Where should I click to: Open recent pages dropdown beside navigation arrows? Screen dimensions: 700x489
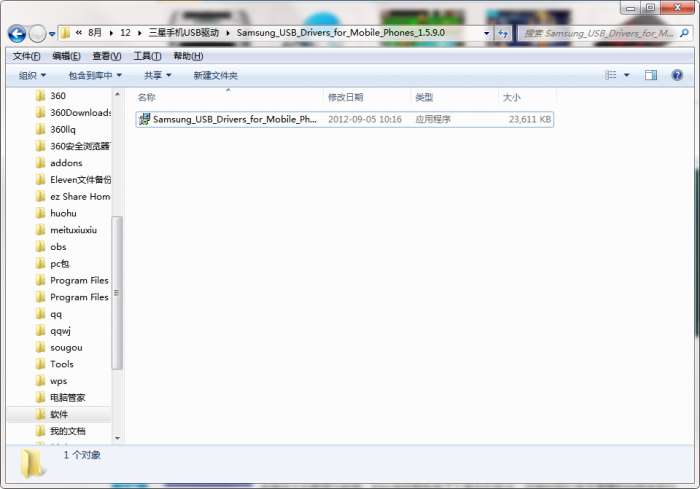52,34
